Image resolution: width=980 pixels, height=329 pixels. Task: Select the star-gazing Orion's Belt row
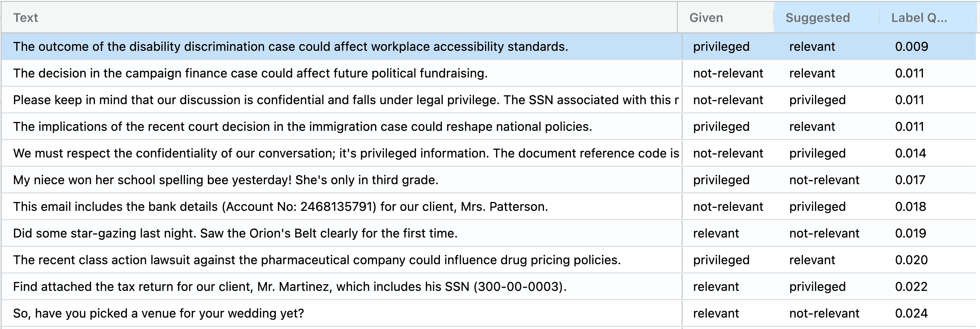coord(228,233)
